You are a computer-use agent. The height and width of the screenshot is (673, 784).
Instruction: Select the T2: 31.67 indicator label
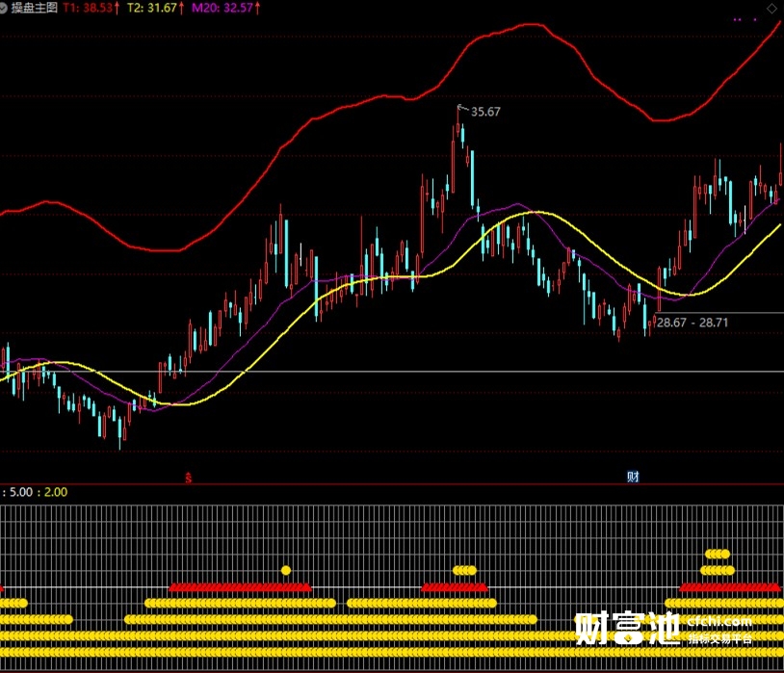153,8
